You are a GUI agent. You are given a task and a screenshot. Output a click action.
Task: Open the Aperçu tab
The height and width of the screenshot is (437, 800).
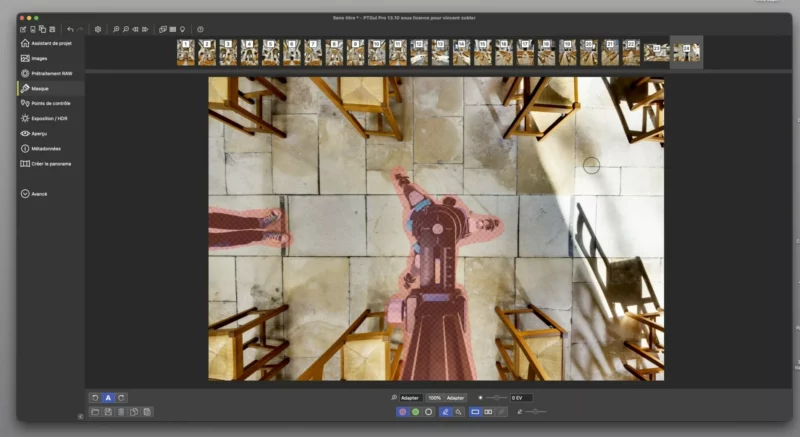click(51, 134)
